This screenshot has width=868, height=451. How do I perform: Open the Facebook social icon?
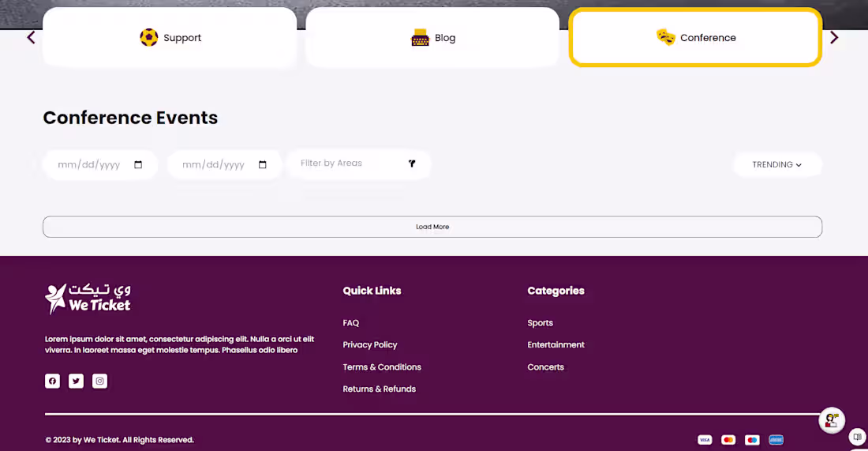click(53, 381)
